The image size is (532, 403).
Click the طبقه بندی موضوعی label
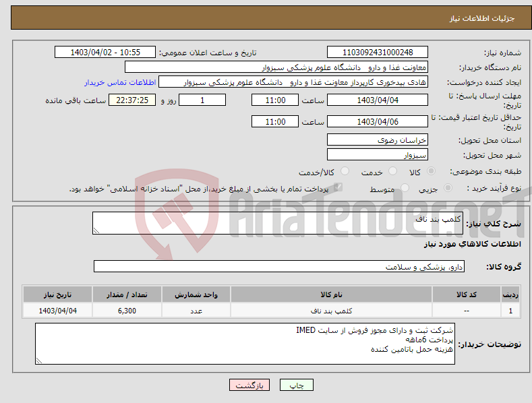coord(485,172)
